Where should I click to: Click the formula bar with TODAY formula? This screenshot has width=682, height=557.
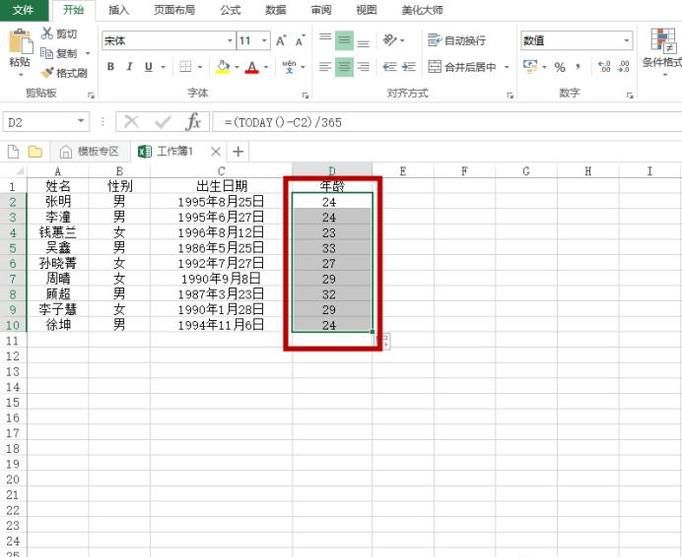point(447,122)
